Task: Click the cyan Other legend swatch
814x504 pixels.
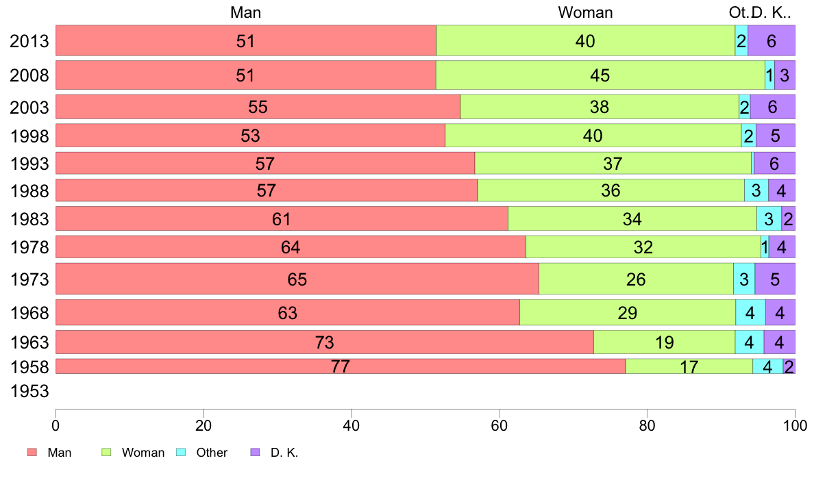Action: coord(181,453)
